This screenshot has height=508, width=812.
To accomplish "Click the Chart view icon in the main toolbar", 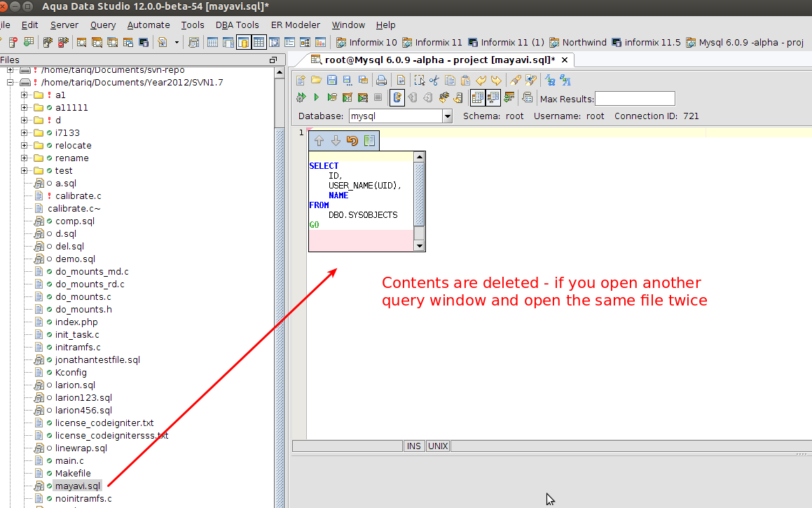I will [321, 43].
